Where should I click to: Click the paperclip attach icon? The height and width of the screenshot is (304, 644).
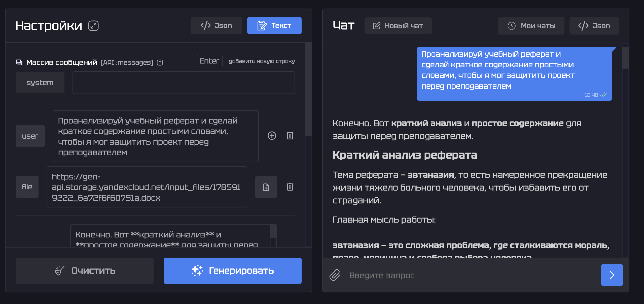[x=335, y=275]
